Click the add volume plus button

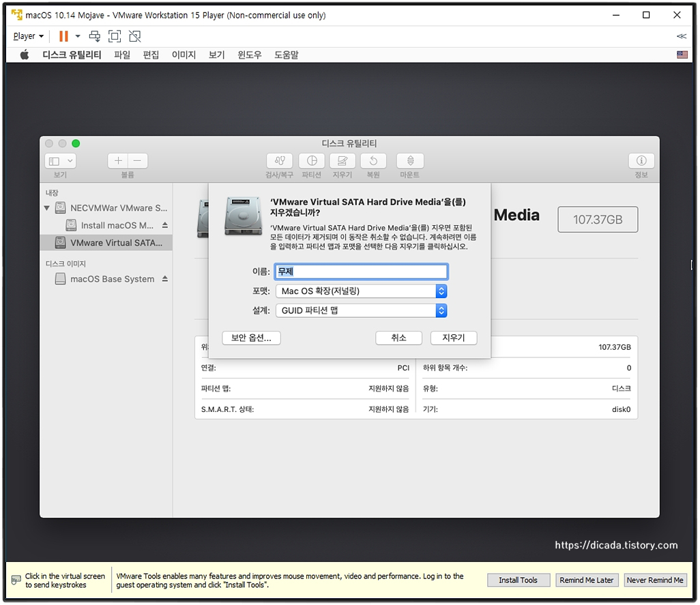[118, 161]
